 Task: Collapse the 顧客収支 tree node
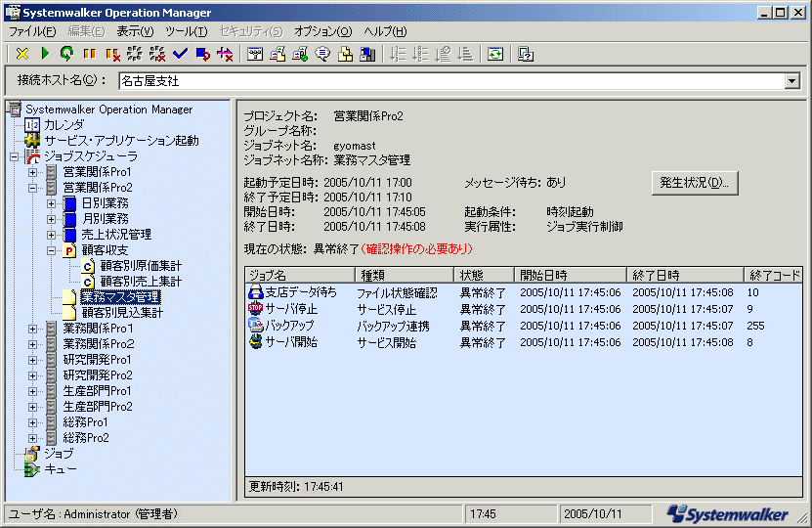pyautogui.click(x=52, y=250)
